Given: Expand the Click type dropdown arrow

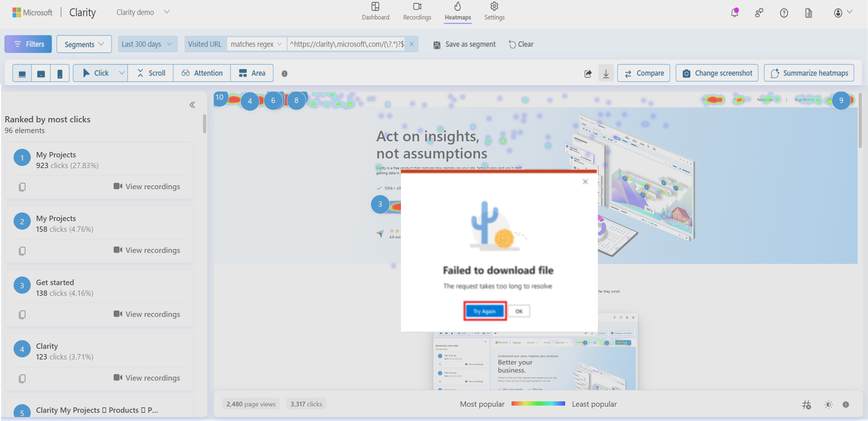Looking at the screenshot, I should point(122,73).
